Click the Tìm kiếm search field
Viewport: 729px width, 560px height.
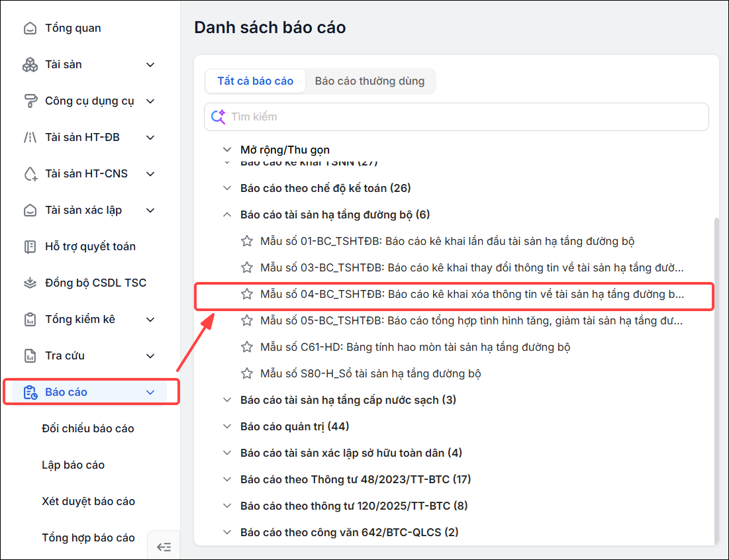point(456,117)
